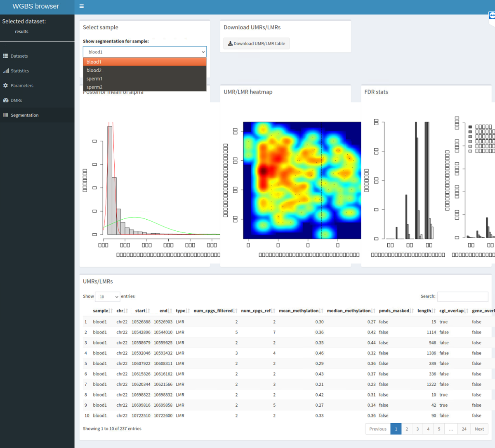Sort by pmds_masked column arrows
The width and height of the screenshot is (495, 448).
click(x=412, y=311)
